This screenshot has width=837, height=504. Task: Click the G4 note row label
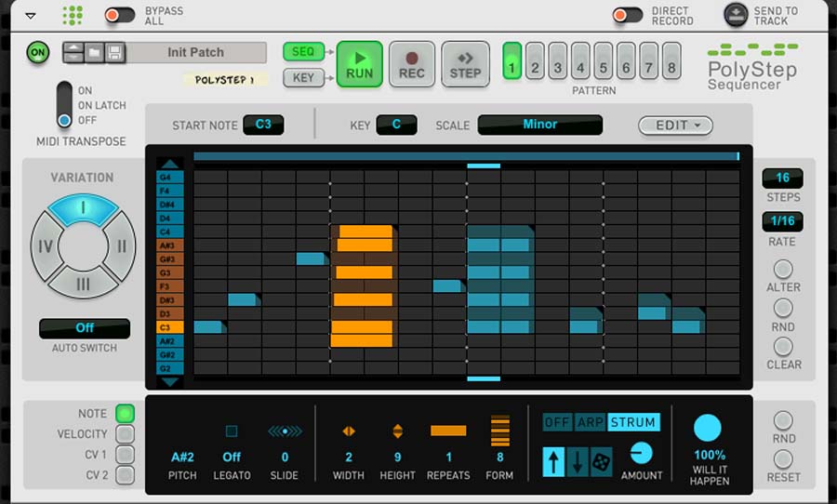(170, 177)
